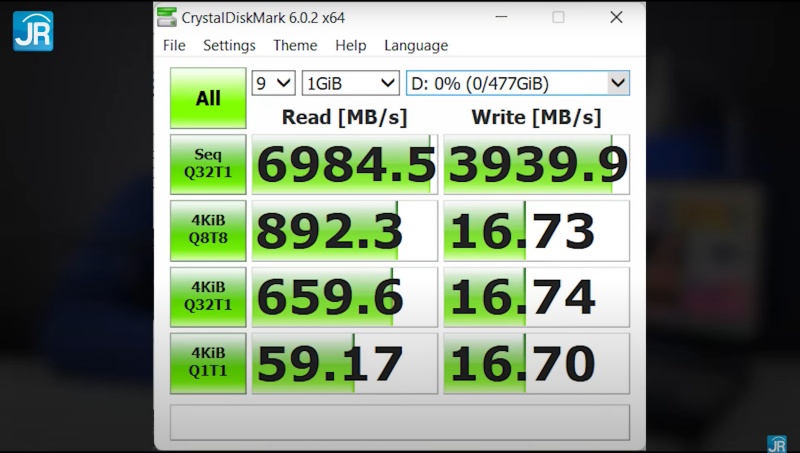The image size is (800, 453).
Task: Expand the 1GiB test size dropdown
Action: point(350,83)
